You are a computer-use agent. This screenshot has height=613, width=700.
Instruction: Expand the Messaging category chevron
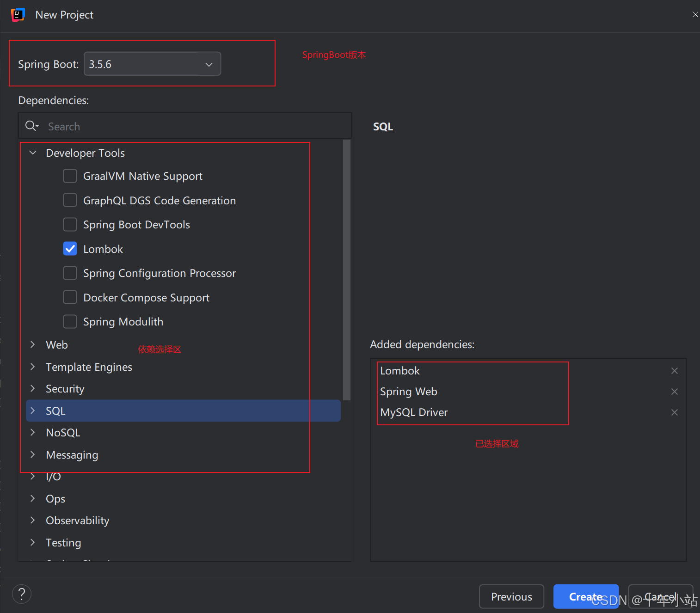(x=33, y=454)
